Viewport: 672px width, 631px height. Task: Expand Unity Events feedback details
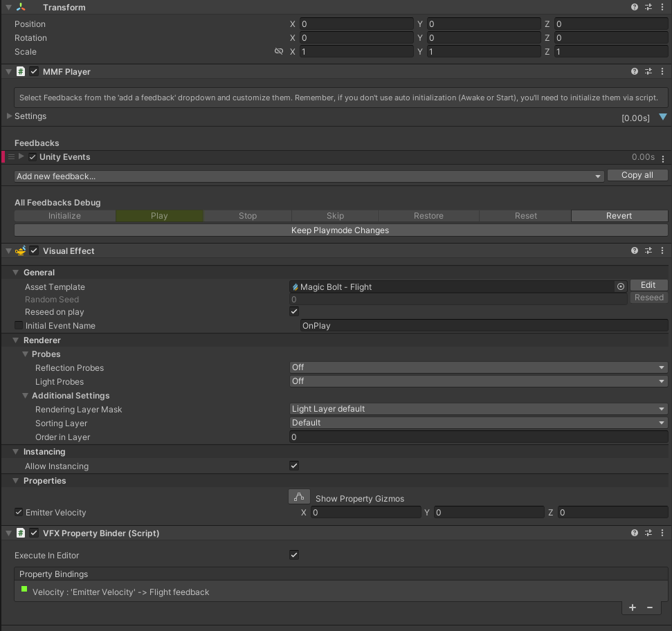coord(21,156)
